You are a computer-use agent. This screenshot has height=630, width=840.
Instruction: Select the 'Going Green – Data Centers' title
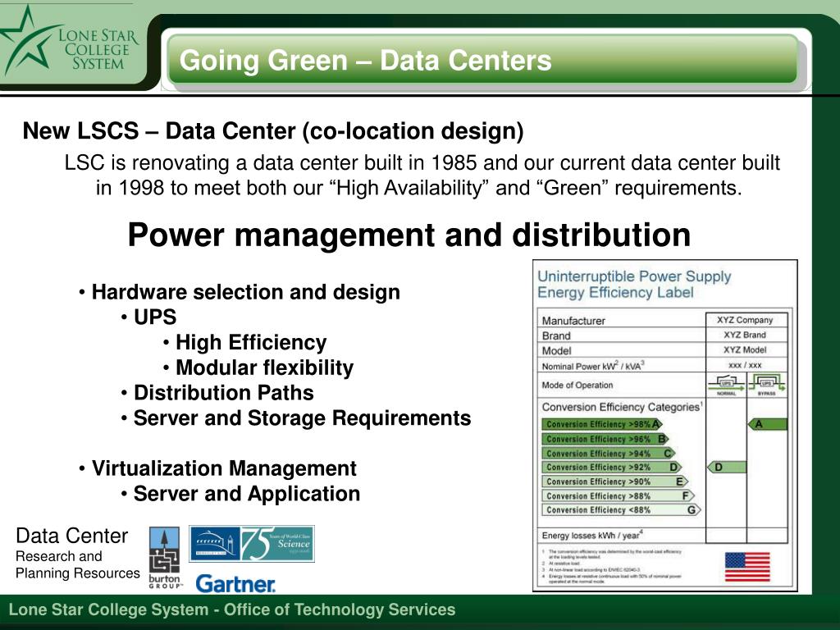click(365, 60)
